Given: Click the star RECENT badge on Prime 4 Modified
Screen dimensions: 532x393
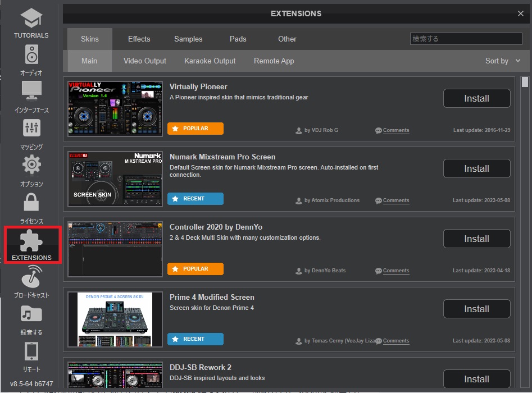Looking at the screenshot, I should (195, 339).
